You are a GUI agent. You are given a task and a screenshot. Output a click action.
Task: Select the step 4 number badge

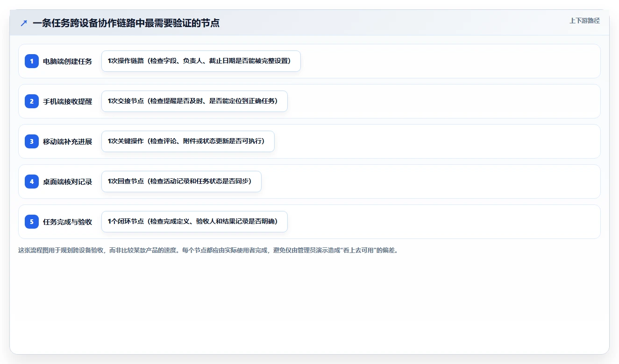point(32,182)
